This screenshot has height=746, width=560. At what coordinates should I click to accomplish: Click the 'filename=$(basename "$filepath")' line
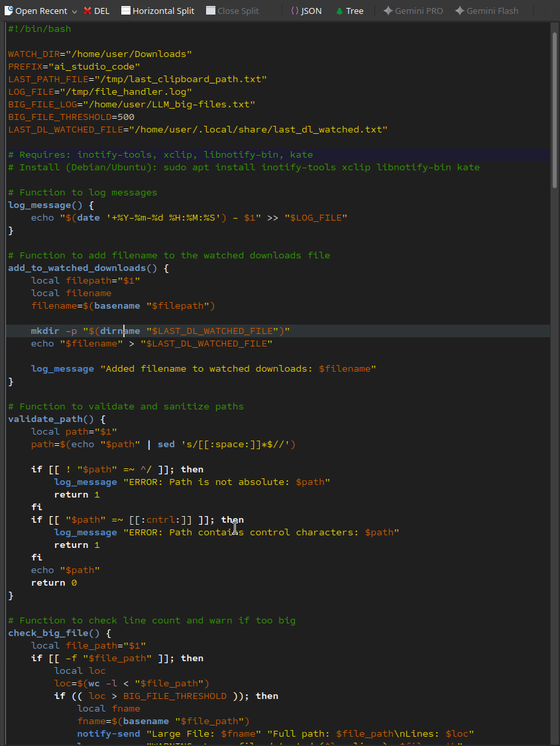pyautogui.click(x=123, y=306)
